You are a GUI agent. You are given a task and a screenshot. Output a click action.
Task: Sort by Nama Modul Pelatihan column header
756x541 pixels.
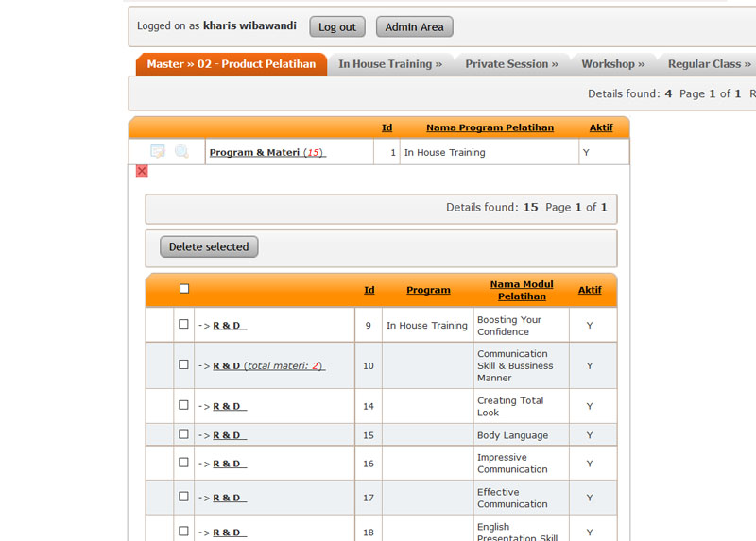tap(522, 290)
